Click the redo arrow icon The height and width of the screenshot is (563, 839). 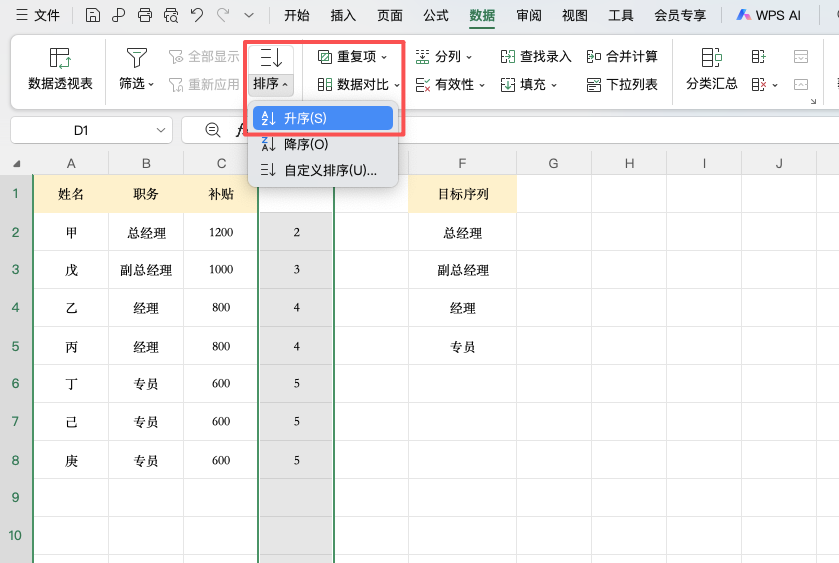tap(223, 15)
